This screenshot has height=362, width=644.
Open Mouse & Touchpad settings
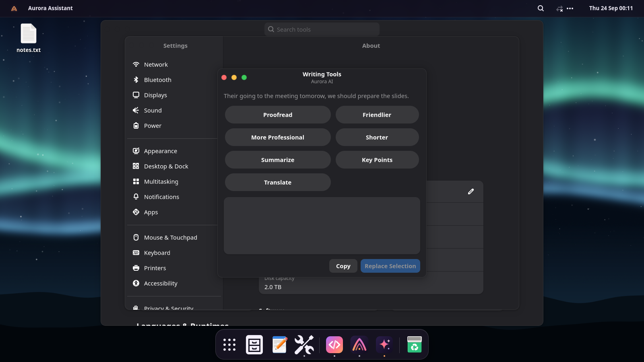pyautogui.click(x=173, y=237)
